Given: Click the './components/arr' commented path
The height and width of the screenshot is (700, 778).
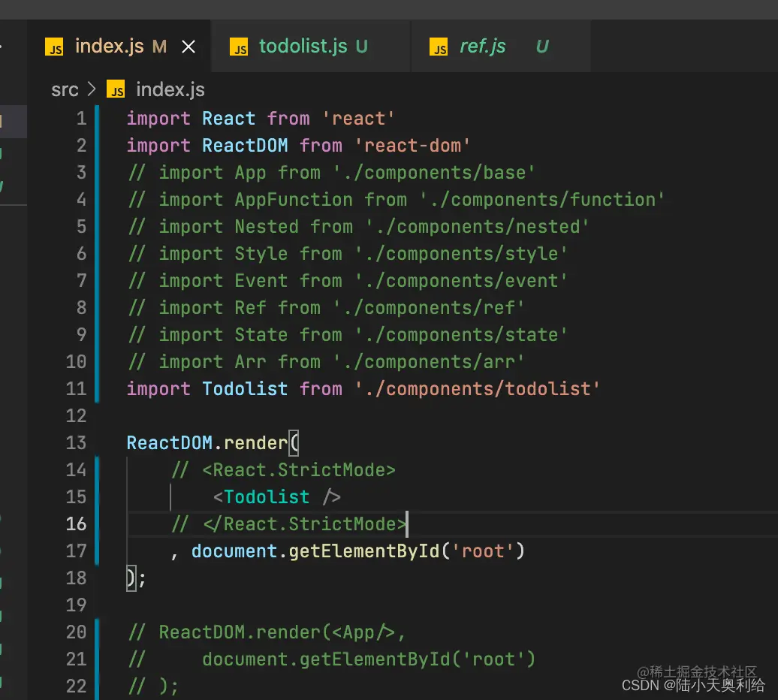Looking at the screenshot, I should tap(428, 362).
